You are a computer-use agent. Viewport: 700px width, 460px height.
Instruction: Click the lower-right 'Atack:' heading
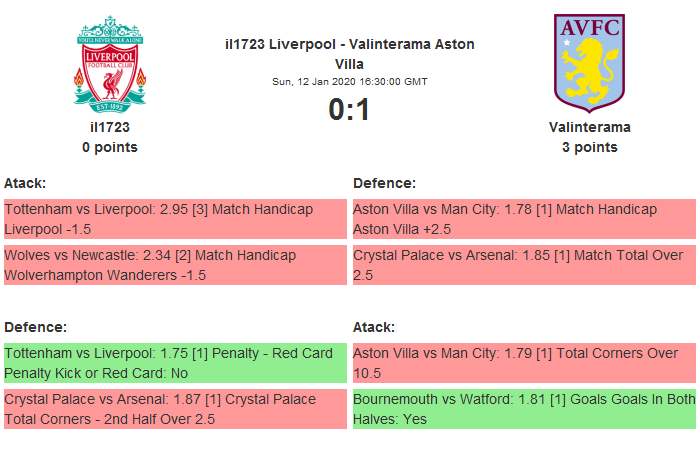(374, 327)
